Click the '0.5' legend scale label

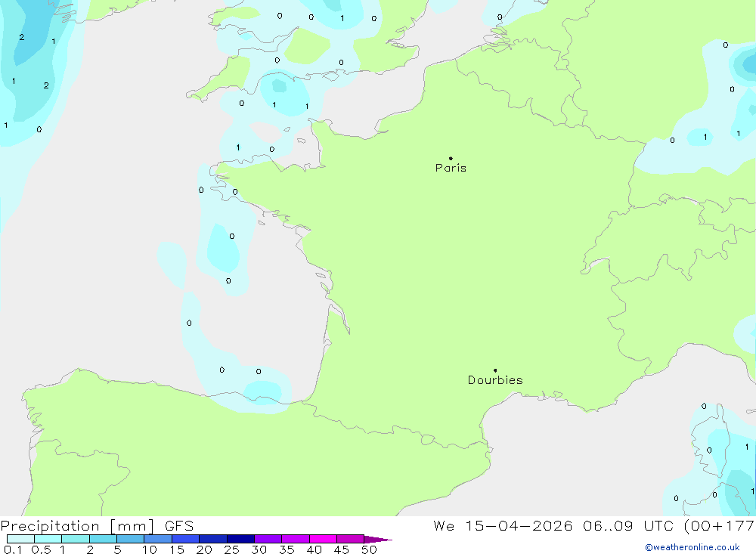point(41,549)
